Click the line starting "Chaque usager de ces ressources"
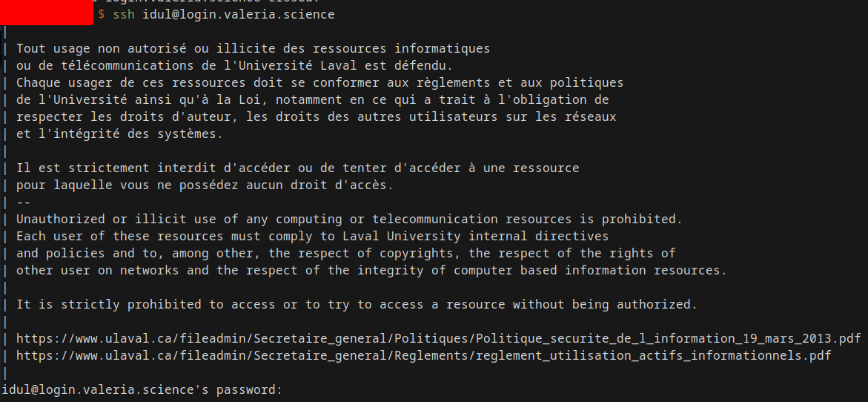The width and height of the screenshot is (868, 402). 319,82
